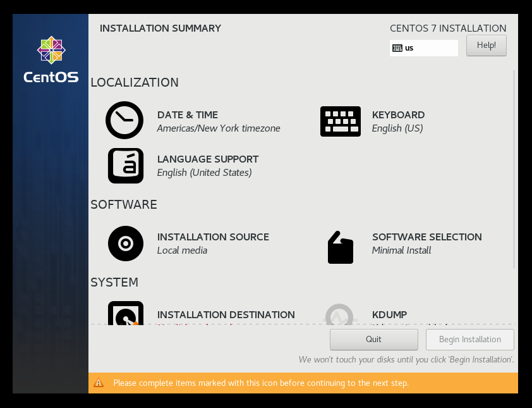
Task: Open Software Selection package icon
Action: point(341,247)
